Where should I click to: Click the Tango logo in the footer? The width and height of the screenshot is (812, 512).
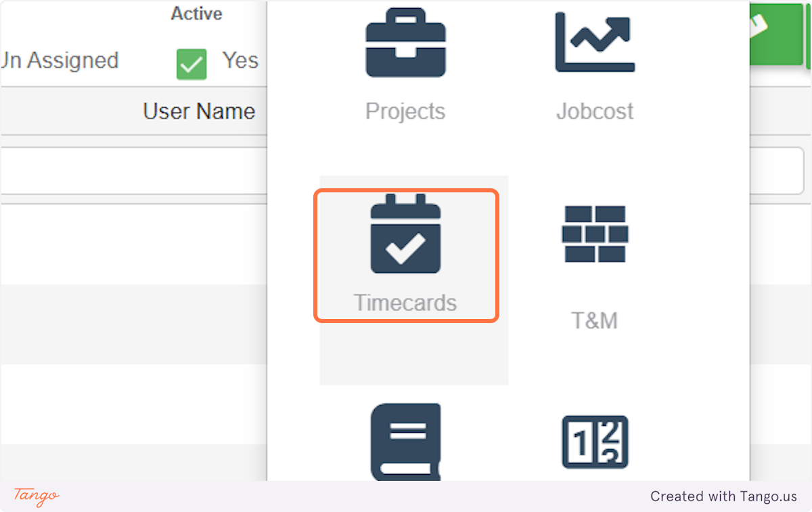pyautogui.click(x=37, y=496)
